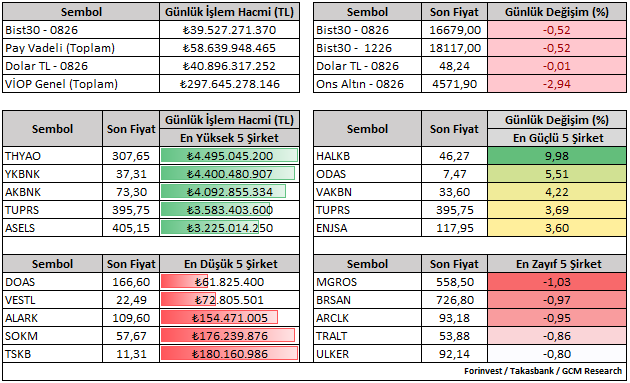Select the Pay Vadeli (Toplam) volume cell
630x383 pixels.
229,48
